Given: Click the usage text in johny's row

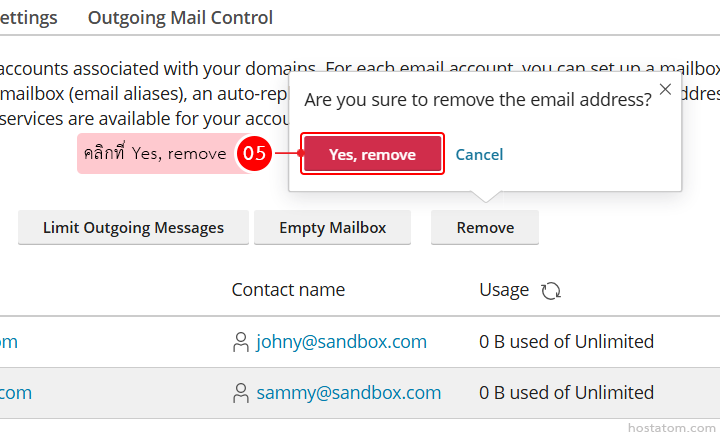Looking at the screenshot, I should [x=566, y=342].
